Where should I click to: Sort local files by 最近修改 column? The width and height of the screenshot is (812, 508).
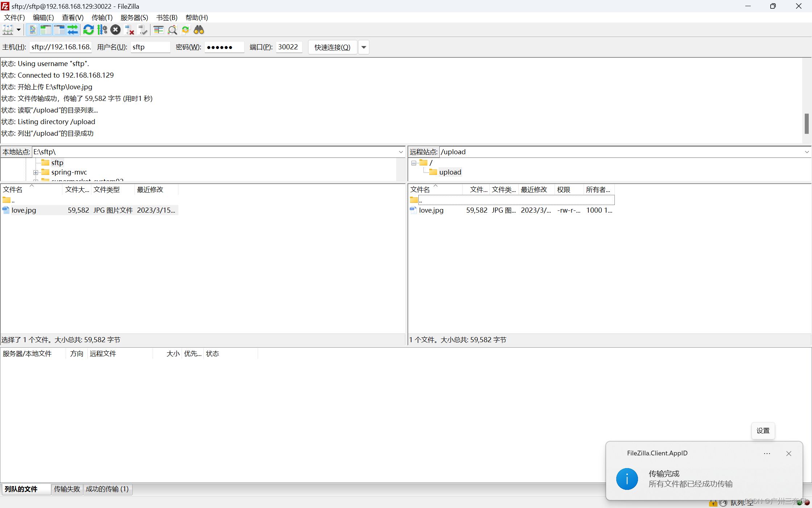coord(156,189)
